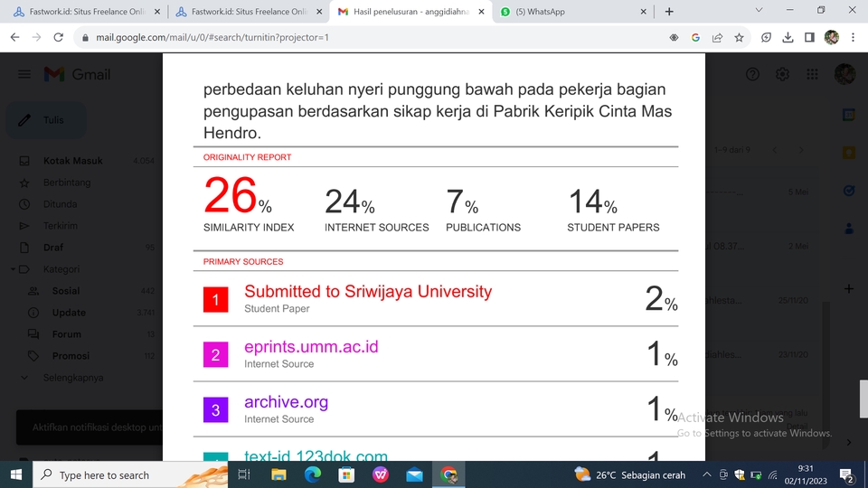
Task: Click the 24% internet sources value
Action: click(x=350, y=202)
